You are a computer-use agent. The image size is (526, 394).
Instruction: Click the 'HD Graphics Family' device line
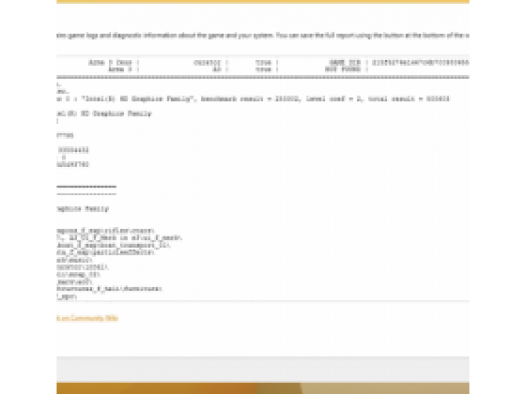(x=104, y=114)
